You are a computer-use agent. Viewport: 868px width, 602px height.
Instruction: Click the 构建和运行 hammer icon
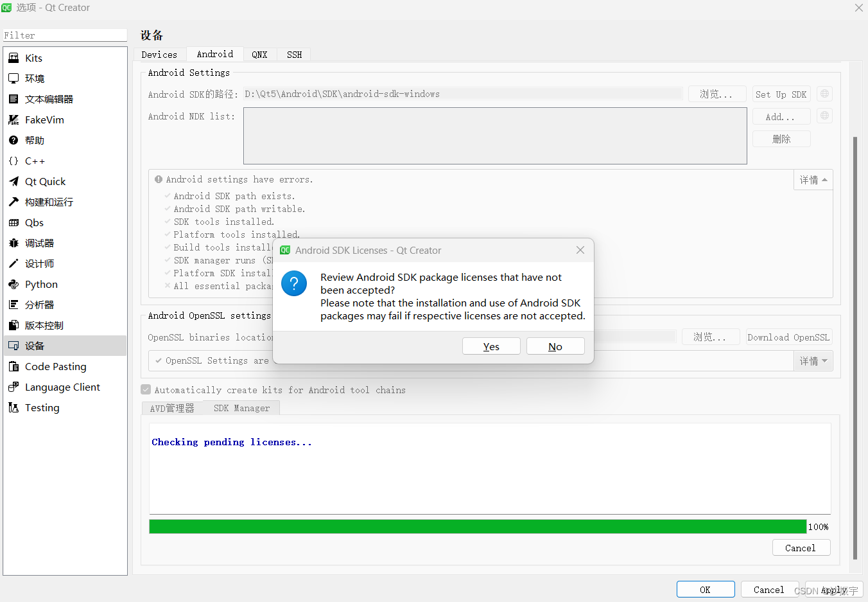tap(13, 202)
